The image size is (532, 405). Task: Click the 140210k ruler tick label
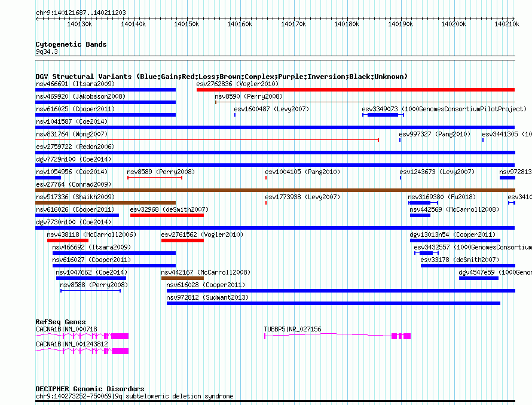pyautogui.click(x=507, y=24)
